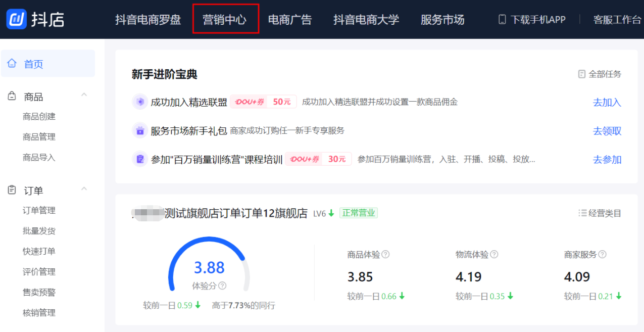Click the 抖店 logo icon
Viewport: 644px width, 332px height.
pos(16,19)
